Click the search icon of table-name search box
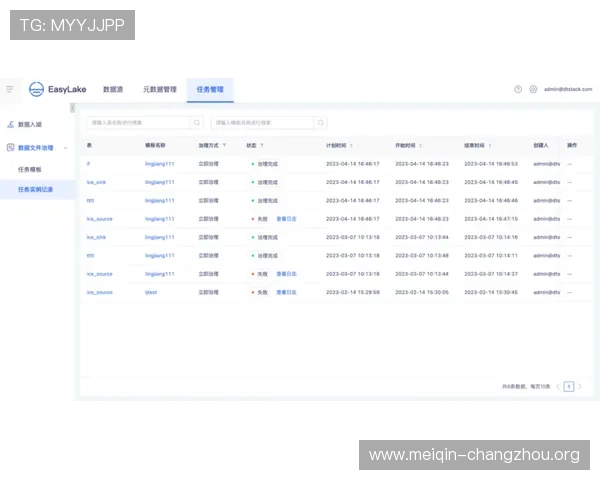Screen dimensions: 600x480 197,122
